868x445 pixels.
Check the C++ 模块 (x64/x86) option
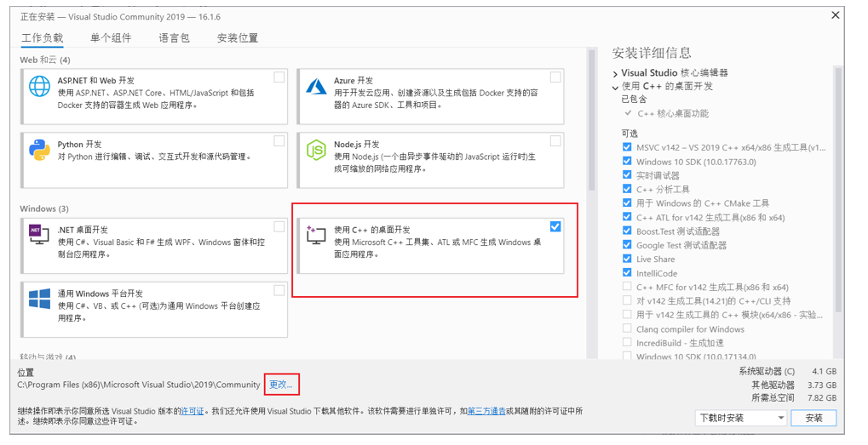point(627,314)
